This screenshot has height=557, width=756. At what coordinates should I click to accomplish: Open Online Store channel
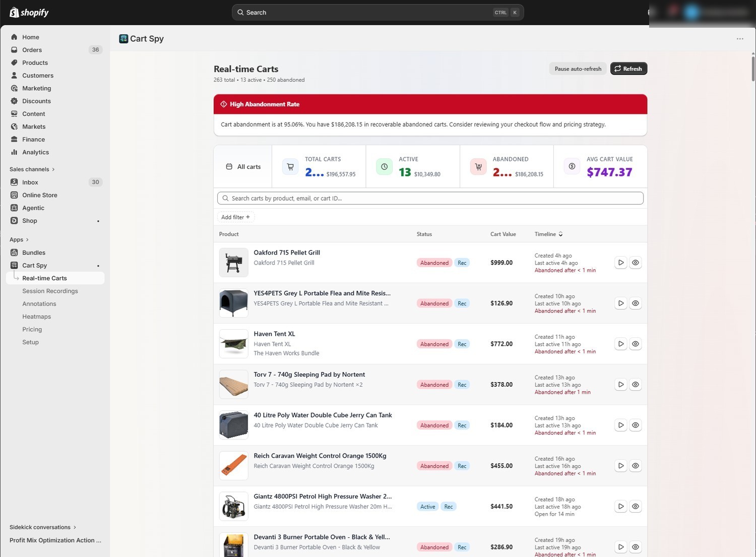pos(39,195)
